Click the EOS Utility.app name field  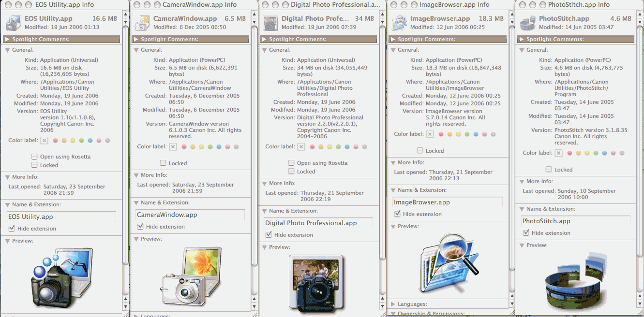[x=61, y=217]
